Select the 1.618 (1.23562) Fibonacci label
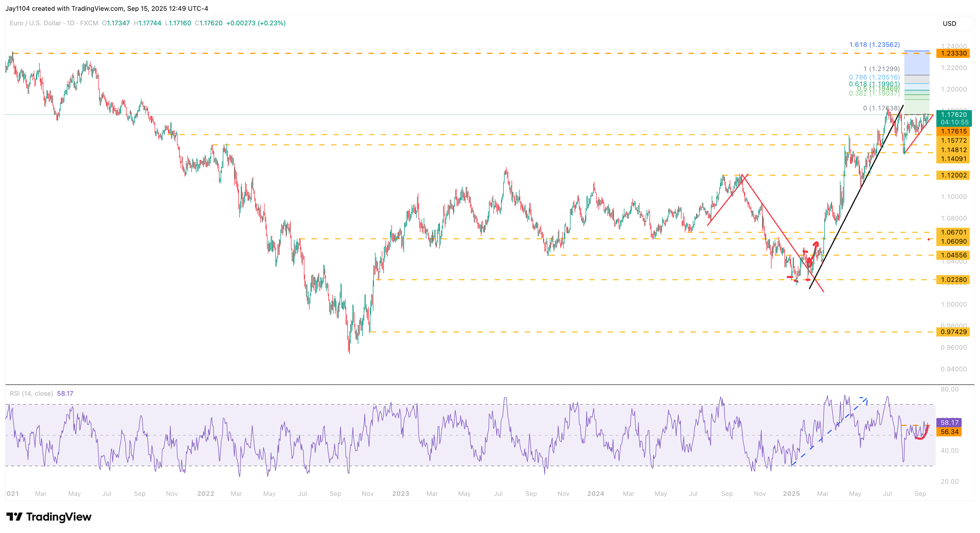The height and width of the screenshot is (533, 980). click(x=874, y=44)
